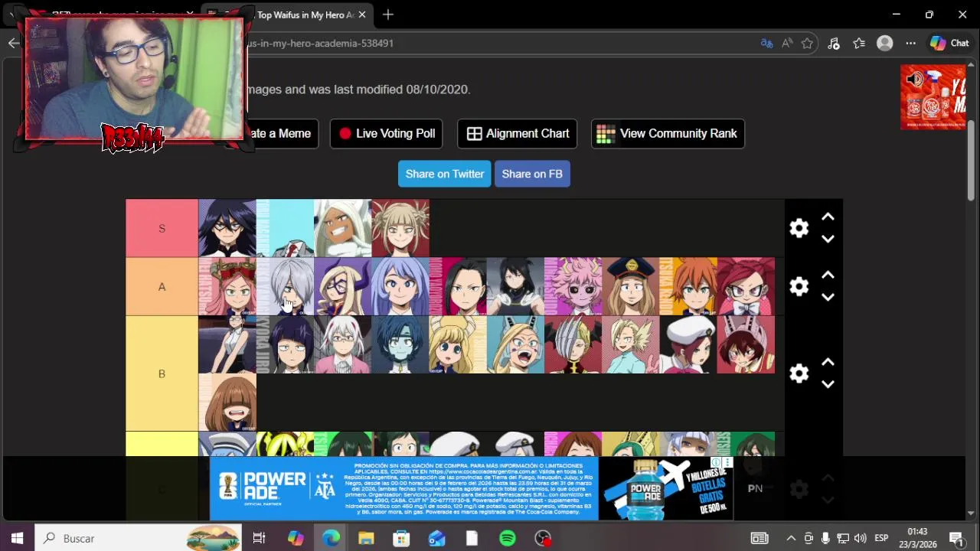The width and height of the screenshot is (980, 551).
Task: Move B tier row down
Action: 828,384
